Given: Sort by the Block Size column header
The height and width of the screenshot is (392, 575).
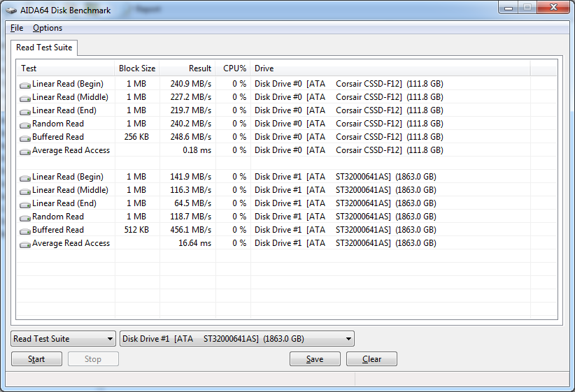Looking at the screenshot, I should (137, 68).
